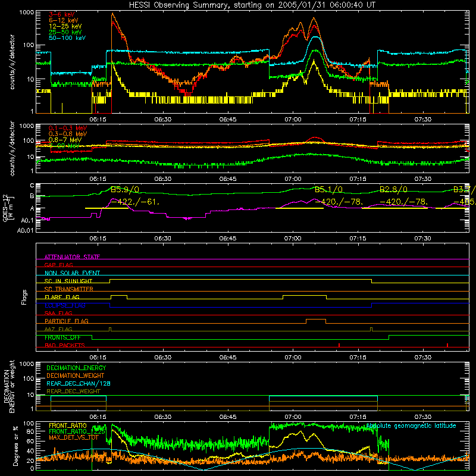Click the Degrees or % axis title

(x=16, y=446)
